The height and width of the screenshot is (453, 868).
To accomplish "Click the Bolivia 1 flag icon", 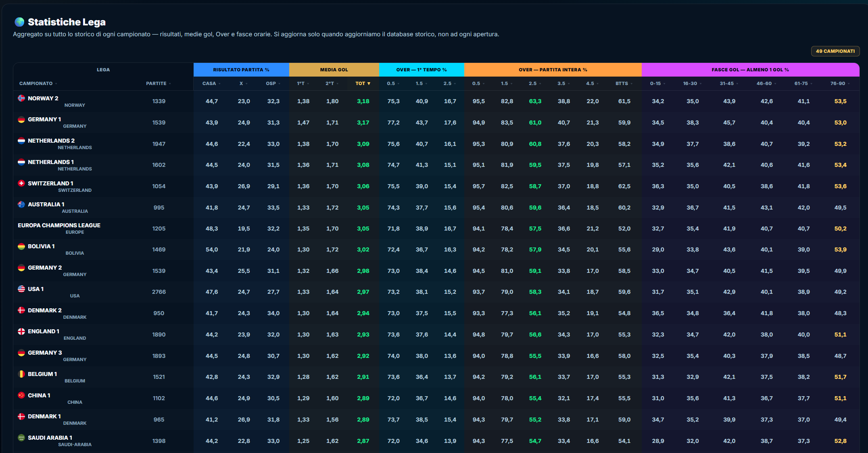I will pos(21,246).
